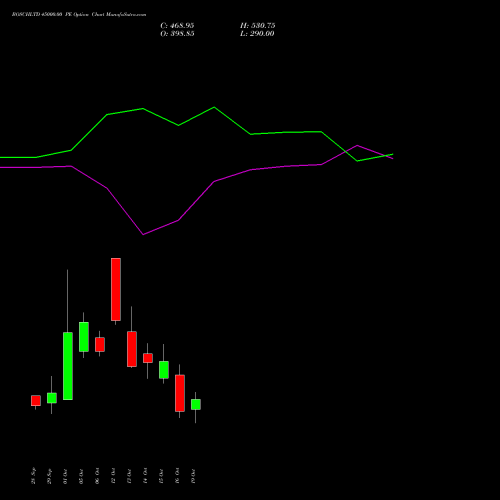Click the 19 Oct date axis label
The width and height of the screenshot is (500, 500).
tap(193, 476)
